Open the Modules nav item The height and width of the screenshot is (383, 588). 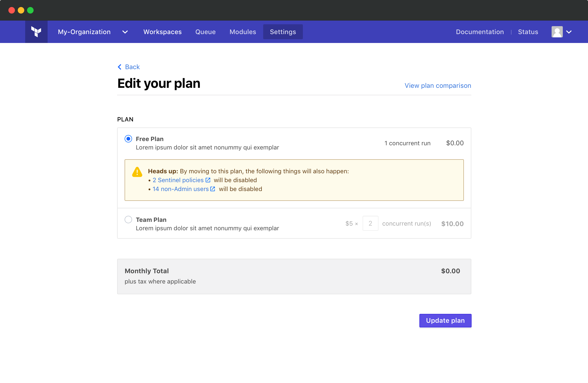coord(243,32)
